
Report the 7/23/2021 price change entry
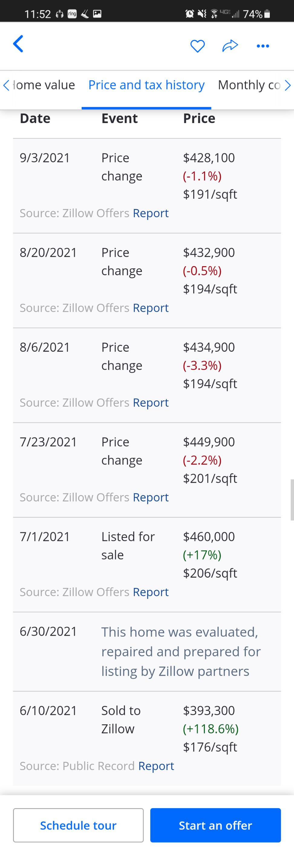pos(151,497)
